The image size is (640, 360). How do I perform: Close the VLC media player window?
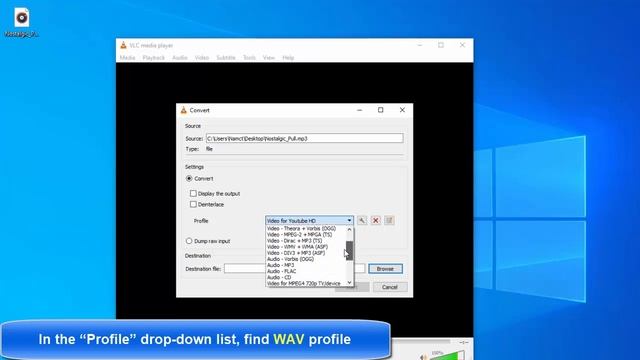462,45
